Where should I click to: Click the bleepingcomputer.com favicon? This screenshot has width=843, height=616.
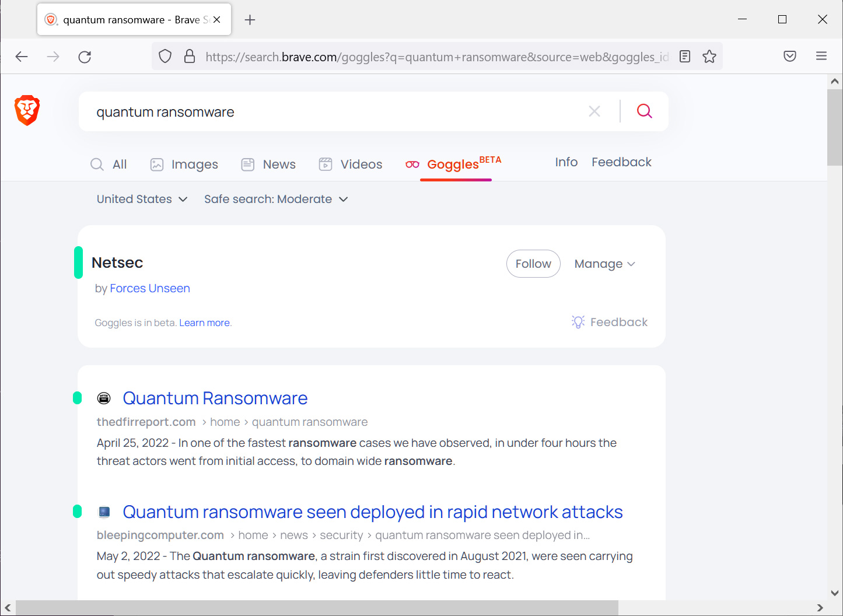[x=104, y=512]
